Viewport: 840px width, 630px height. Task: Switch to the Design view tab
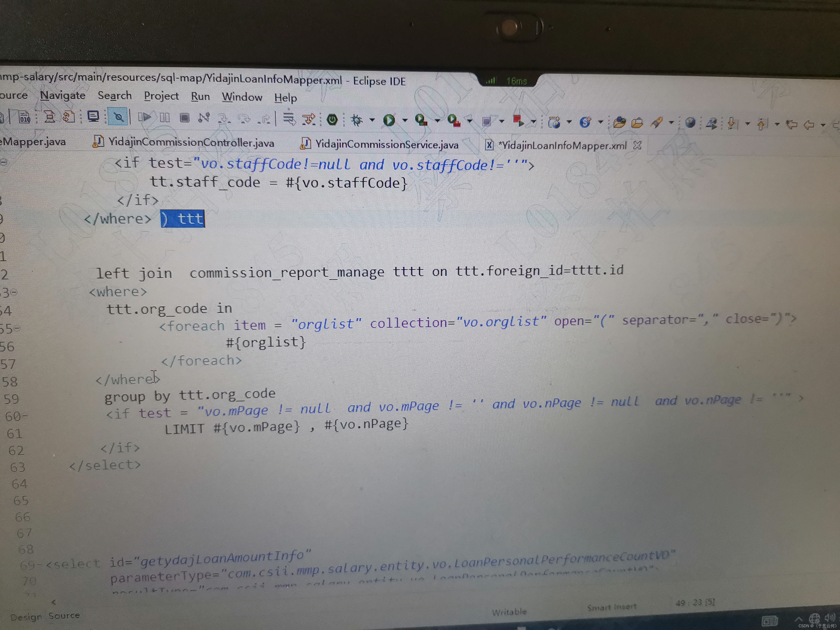click(26, 617)
